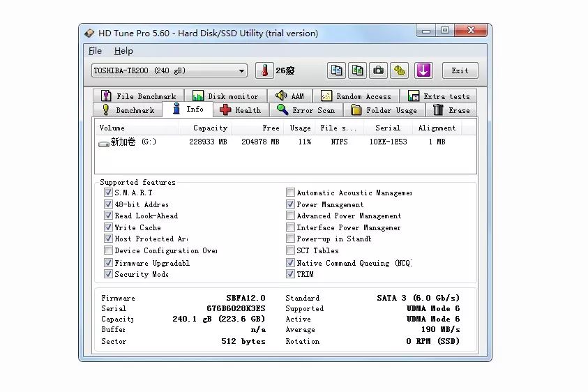Toggle the SCT Tables checkbox
This screenshot has height=392, width=588.
point(290,250)
